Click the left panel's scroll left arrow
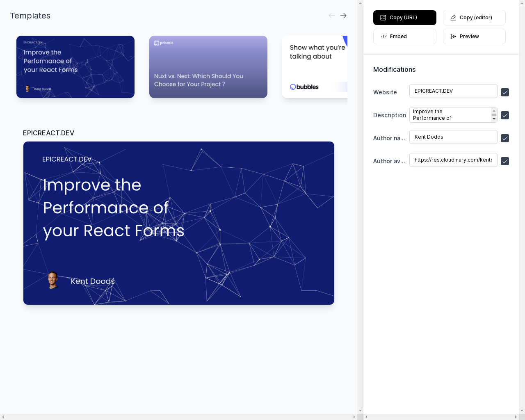 pyautogui.click(x=3, y=417)
